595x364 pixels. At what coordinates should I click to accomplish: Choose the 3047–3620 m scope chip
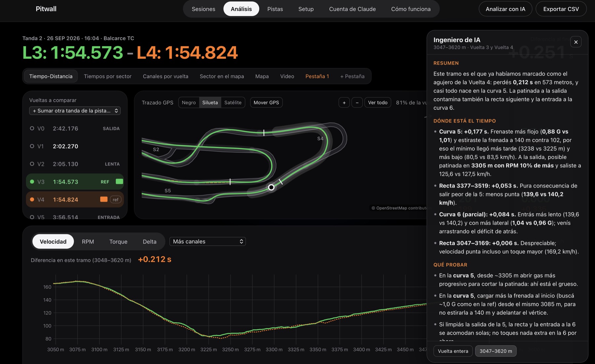(496, 351)
